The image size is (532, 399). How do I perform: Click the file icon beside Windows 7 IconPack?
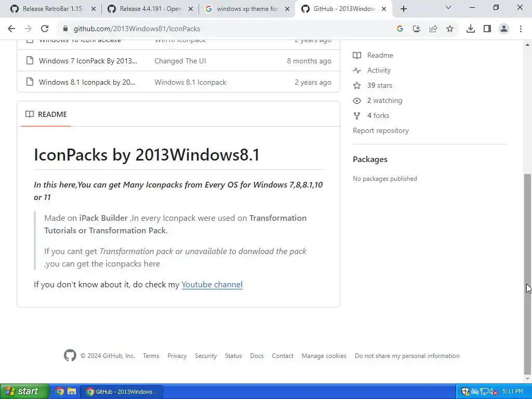pyautogui.click(x=30, y=61)
